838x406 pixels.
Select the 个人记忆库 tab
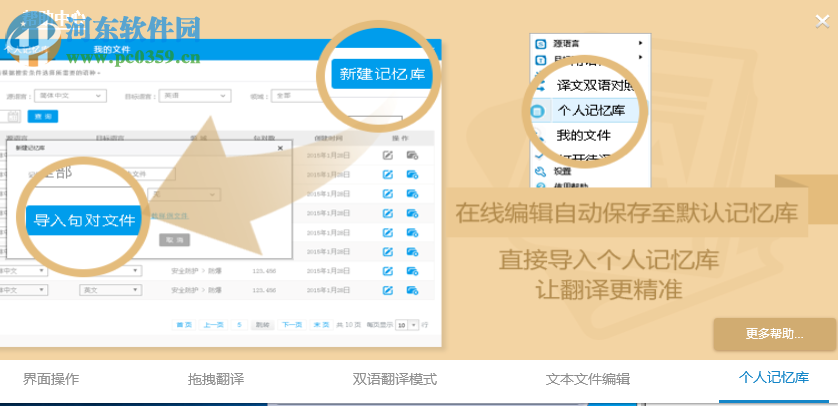click(x=774, y=378)
